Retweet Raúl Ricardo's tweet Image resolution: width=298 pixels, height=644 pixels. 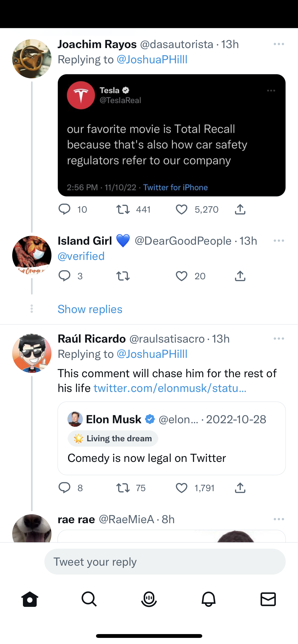[x=123, y=488]
